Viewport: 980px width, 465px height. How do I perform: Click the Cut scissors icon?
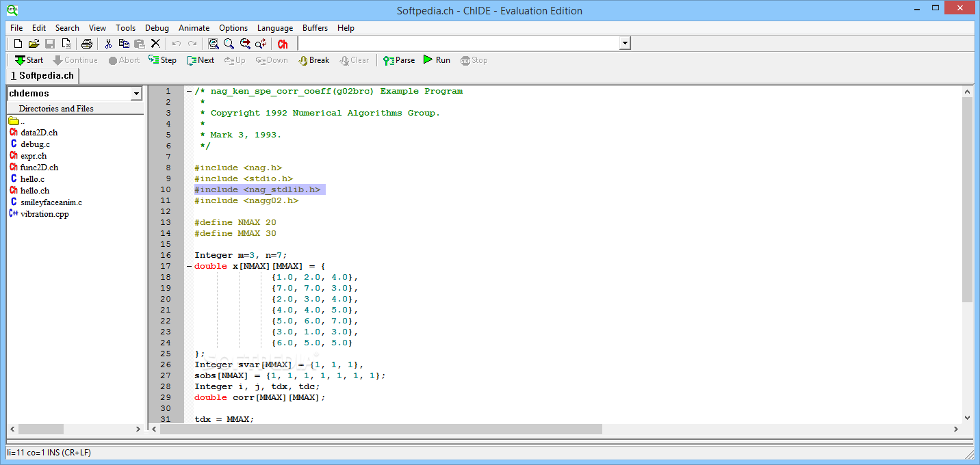click(108, 44)
